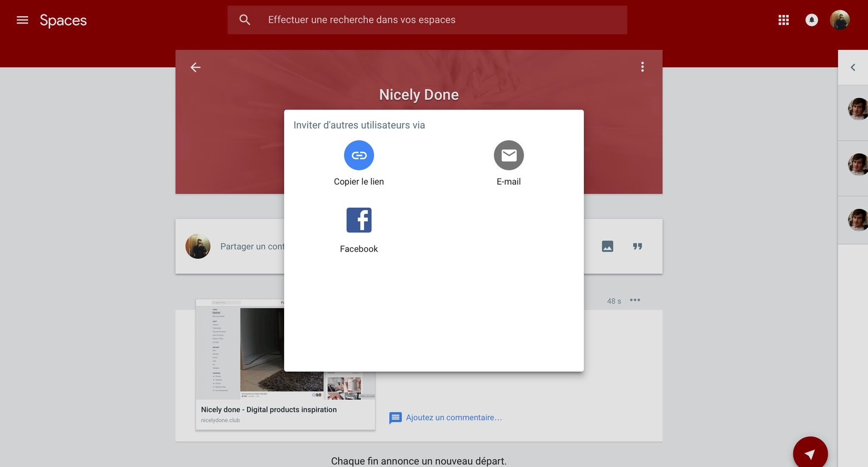868x467 pixels.
Task: Click the Spaces logo text
Action: click(x=63, y=21)
